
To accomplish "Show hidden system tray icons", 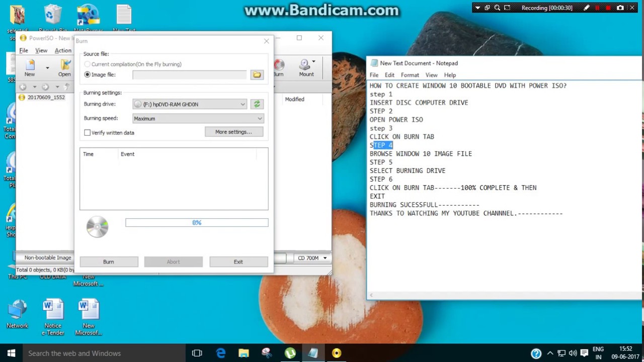I will (550, 353).
